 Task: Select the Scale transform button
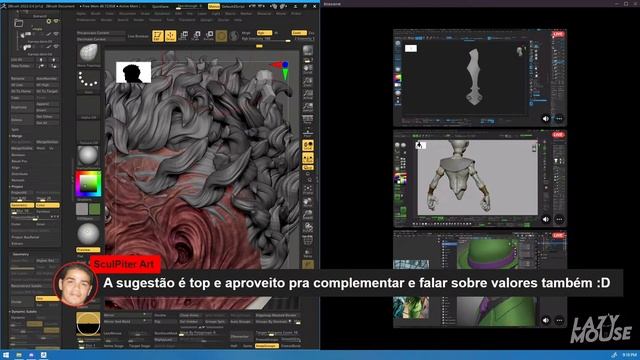pyautogui.click(x=196, y=36)
